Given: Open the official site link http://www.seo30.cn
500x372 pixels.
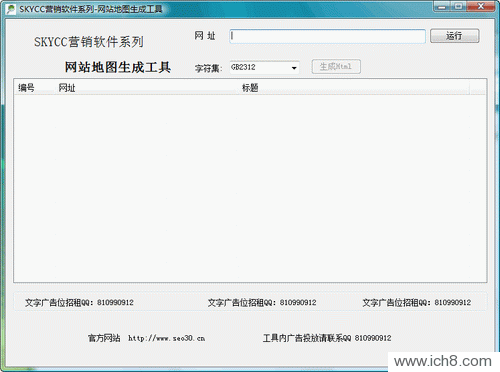Looking at the screenshot, I should pyautogui.click(x=167, y=338).
